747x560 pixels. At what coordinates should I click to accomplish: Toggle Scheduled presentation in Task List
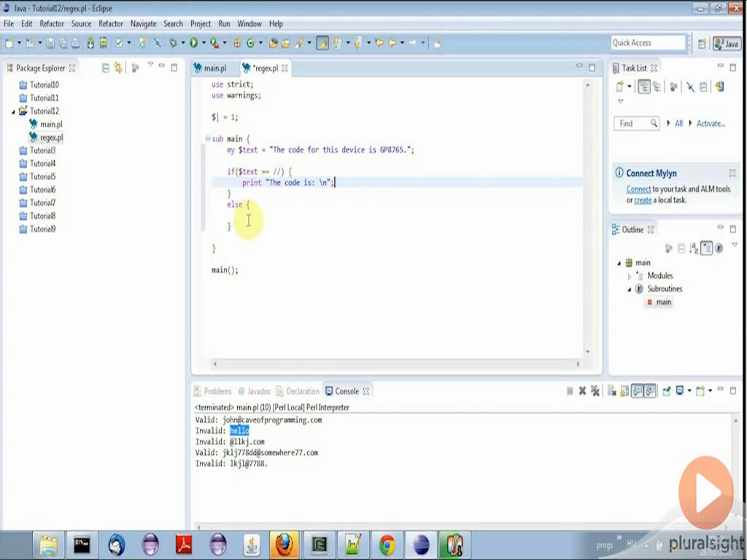click(657, 87)
